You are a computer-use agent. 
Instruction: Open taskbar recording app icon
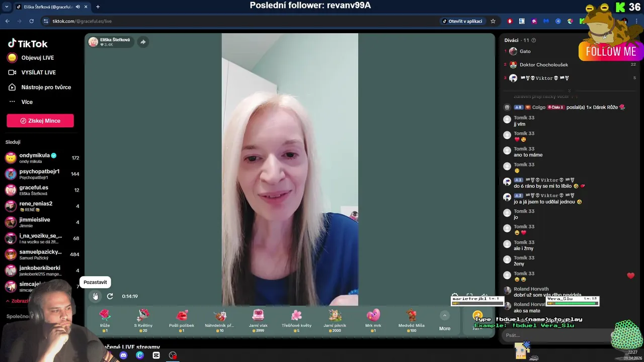click(x=173, y=355)
